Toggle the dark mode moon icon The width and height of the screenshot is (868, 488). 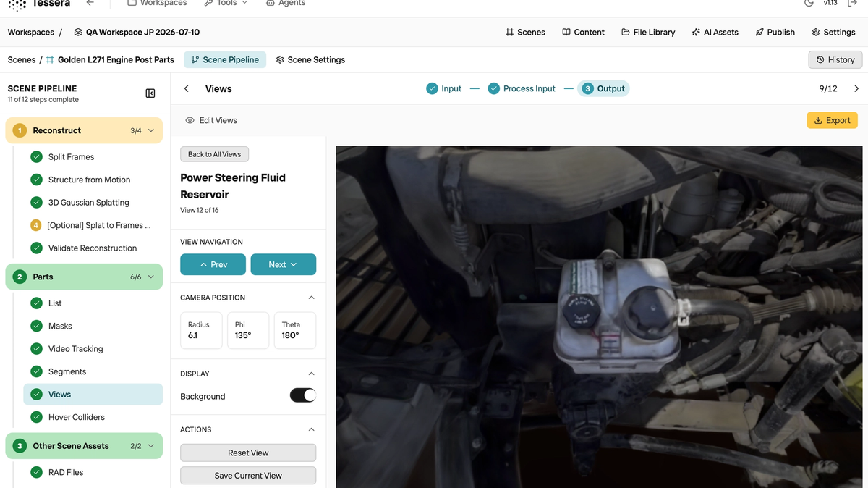point(809,3)
